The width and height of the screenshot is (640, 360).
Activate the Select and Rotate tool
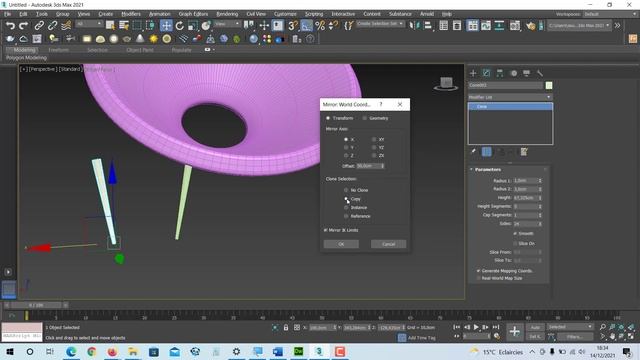point(180,26)
